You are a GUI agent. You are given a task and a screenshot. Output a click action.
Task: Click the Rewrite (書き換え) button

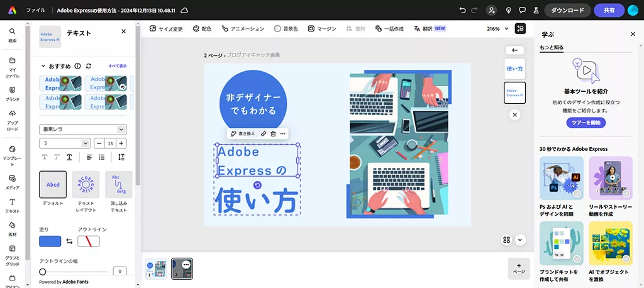coord(243,133)
